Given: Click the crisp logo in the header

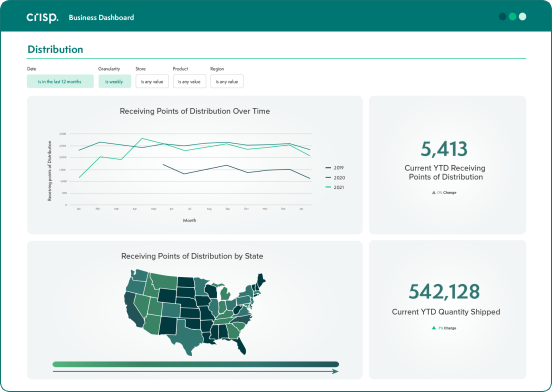Looking at the screenshot, I should [x=42, y=17].
